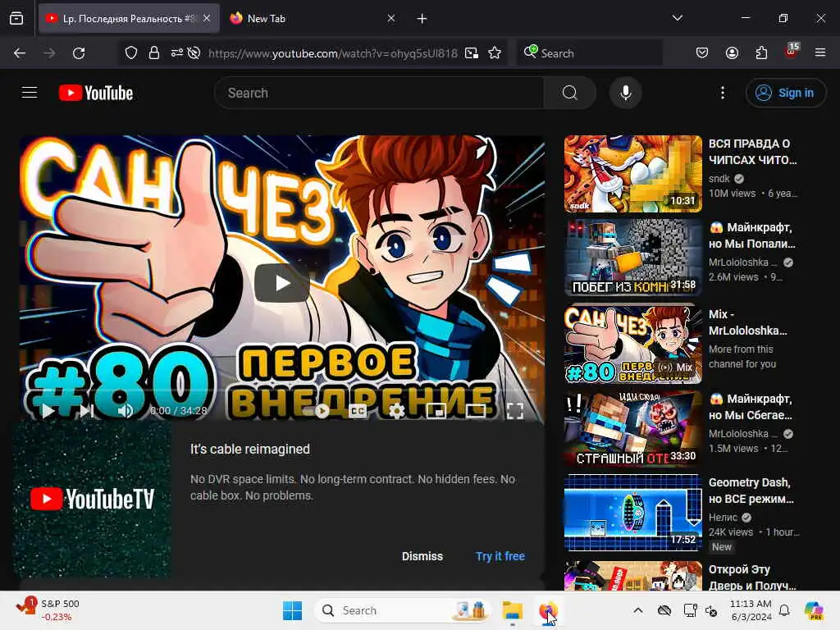
Task: Open the Mix - MrLololoshka playlist thumbnail
Action: [632, 344]
